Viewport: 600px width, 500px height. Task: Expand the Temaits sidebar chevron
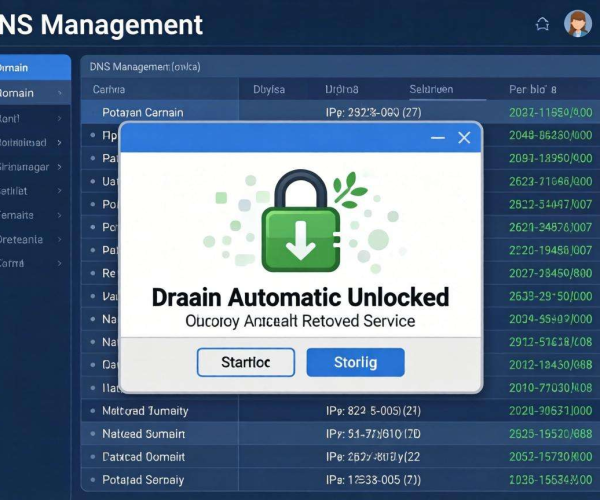(60, 215)
